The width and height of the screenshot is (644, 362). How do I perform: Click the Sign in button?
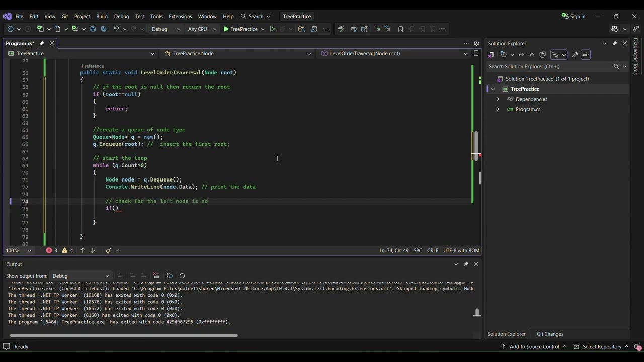(x=574, y=16)
